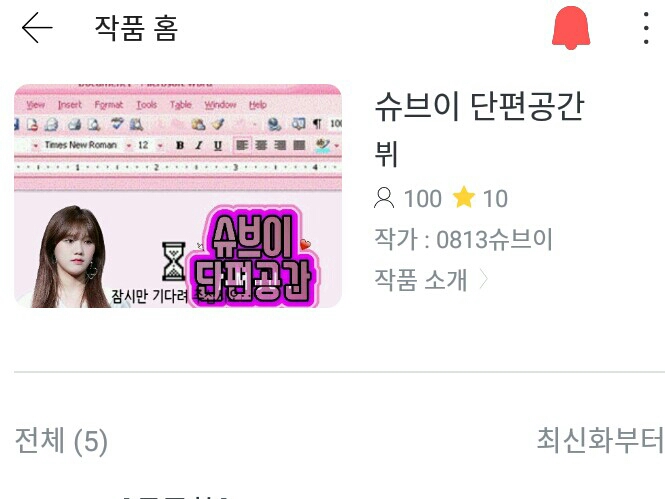Tap the person subscriber icon

(384, 198)
